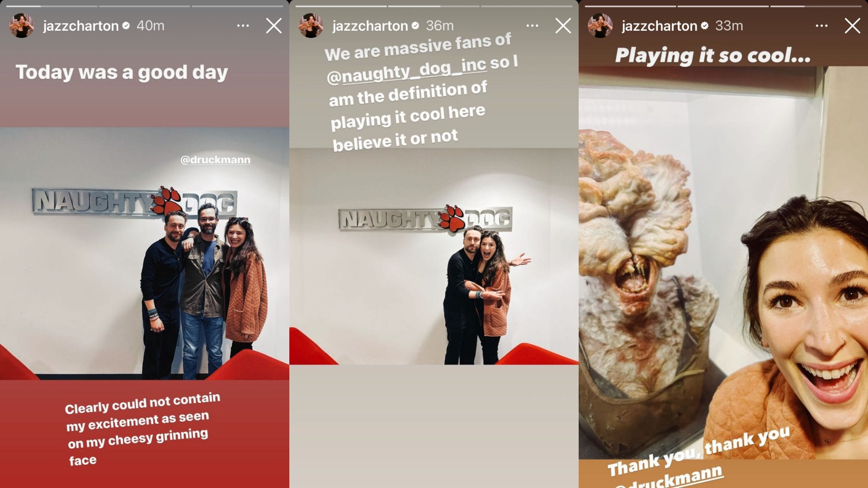Viewport: 868px width, 488px height.
Task: Click jazzcharton username in the 36m story
Action: 370,26
